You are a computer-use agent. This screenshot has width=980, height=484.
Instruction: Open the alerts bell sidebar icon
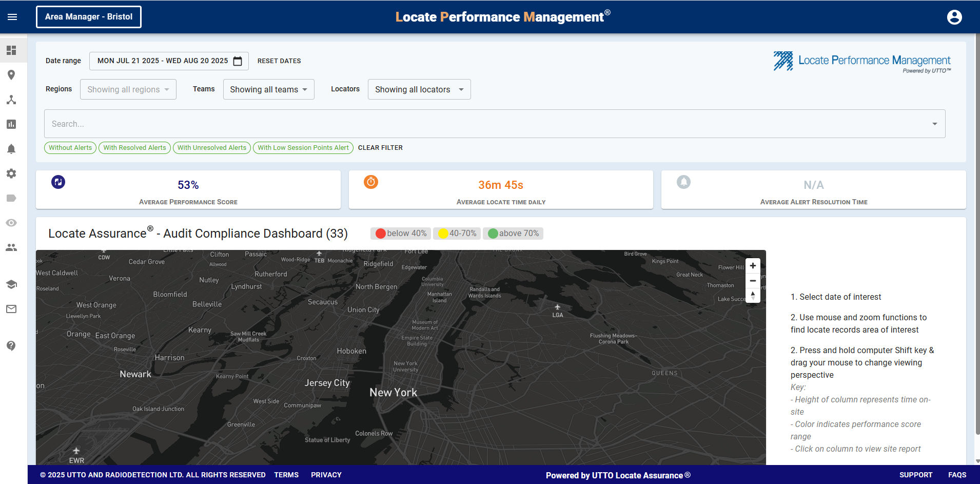11,149
